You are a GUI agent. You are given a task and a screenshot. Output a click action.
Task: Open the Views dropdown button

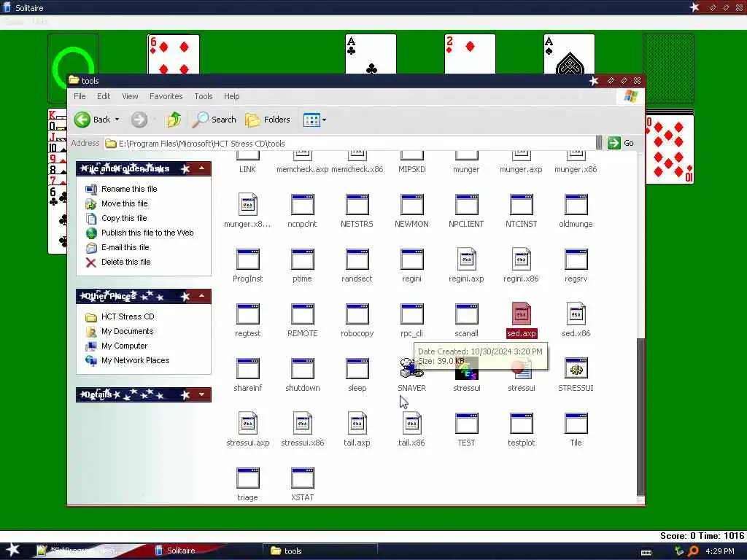pos(314,120)
